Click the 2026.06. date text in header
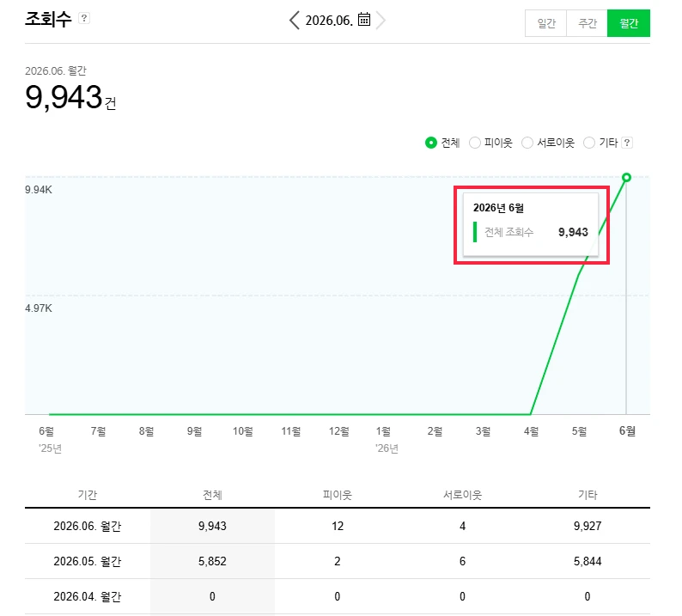The width and height of the screenshot is (682, 616). click(329, 21)
